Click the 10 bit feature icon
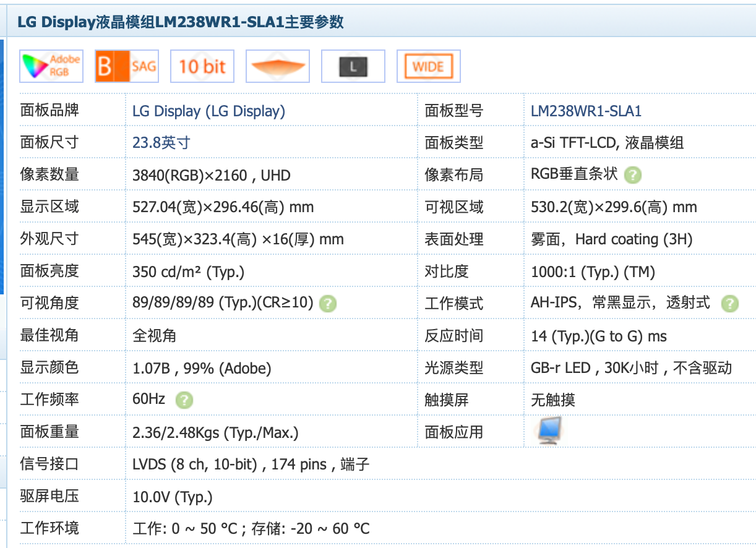This screenshot has width=756, height=548. click(202, 66)
